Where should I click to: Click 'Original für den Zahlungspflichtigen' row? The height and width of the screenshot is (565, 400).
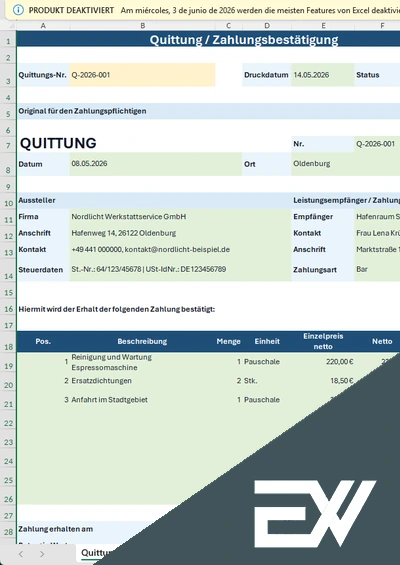(x=208, y=111)
